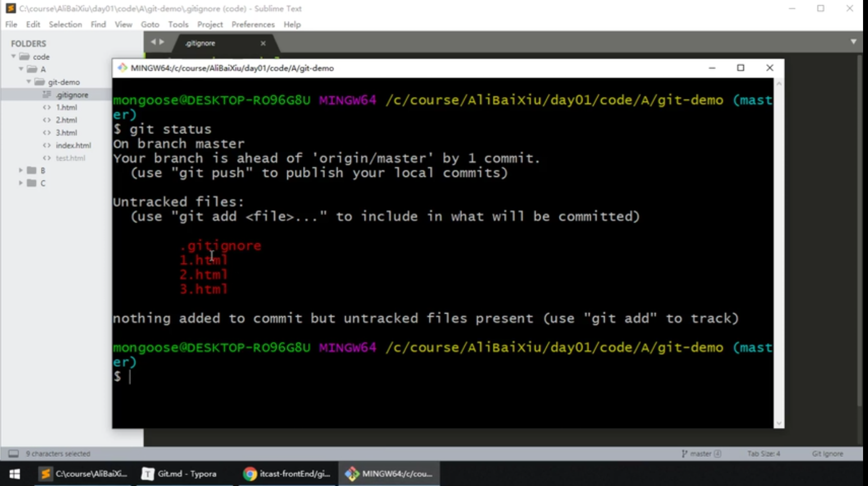The height and width of the screenshot is (486, 868).
Task: Click the selection indicator icon in the status bar
Action: click(14, 454)
